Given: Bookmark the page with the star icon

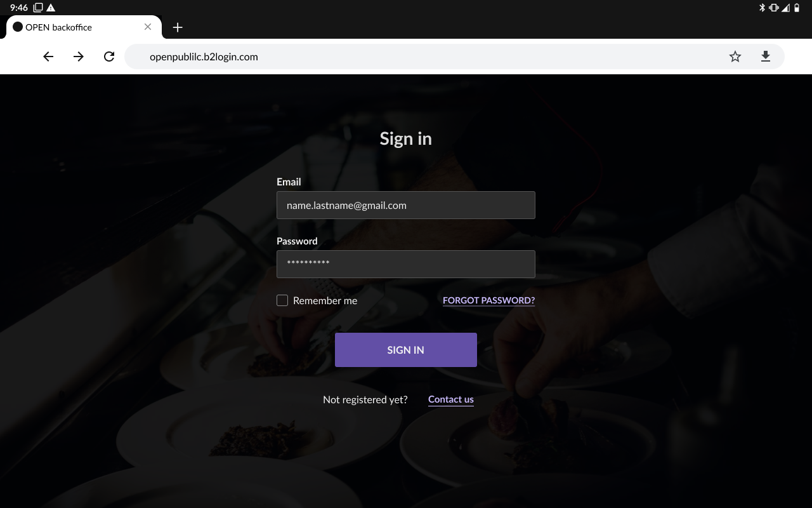Looking at the screenshot, I should [x=735, y=57].
